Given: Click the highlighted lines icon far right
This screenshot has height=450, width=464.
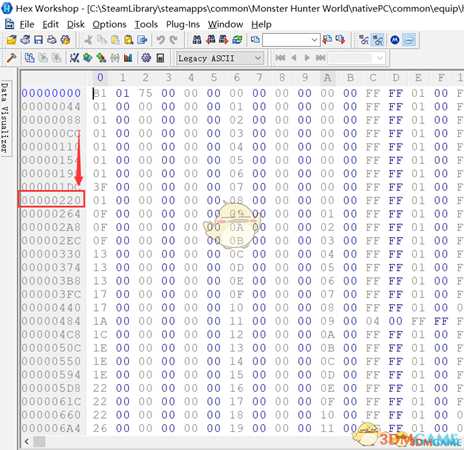Looking at the screenshot, I should [409, 40].
